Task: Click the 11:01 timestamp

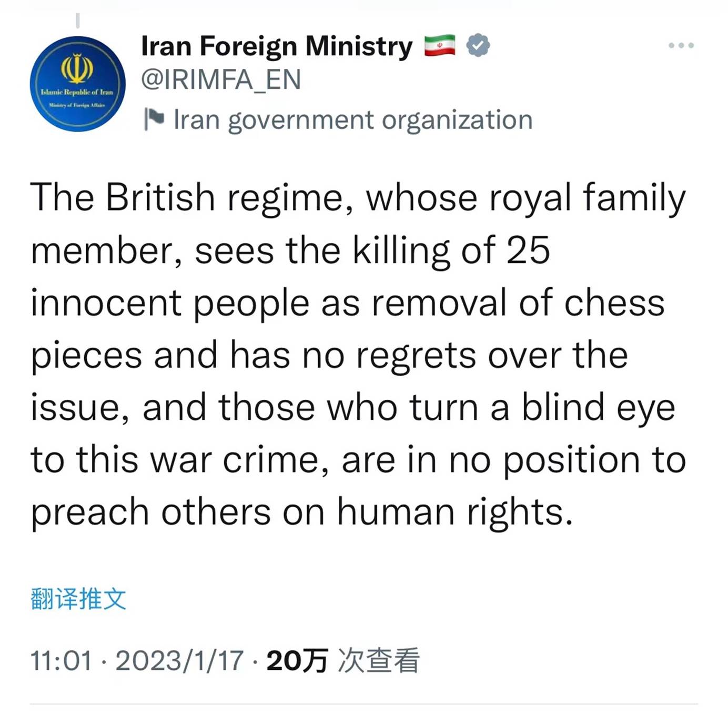Action: [x=61, y=660]
